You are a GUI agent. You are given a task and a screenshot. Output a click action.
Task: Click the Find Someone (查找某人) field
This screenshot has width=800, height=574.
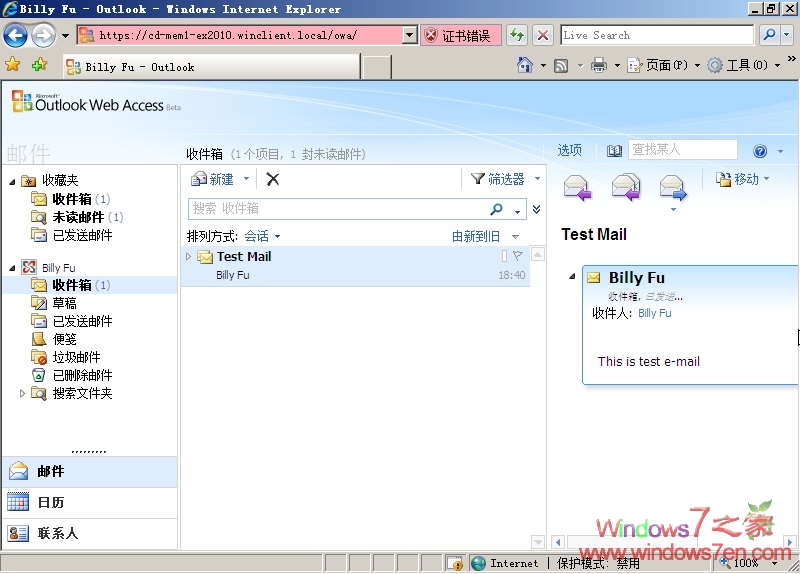[x=683, y=150]
